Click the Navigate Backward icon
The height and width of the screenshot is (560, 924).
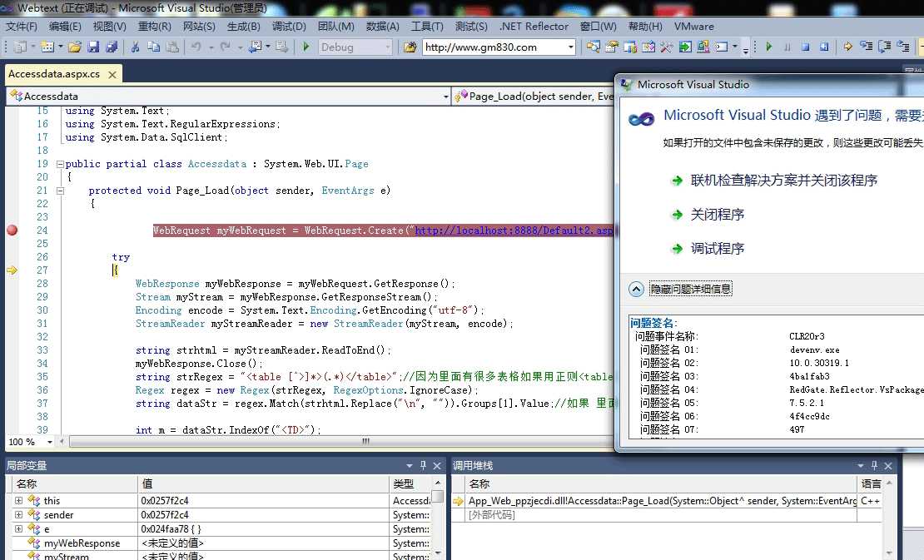pyautogui.click(x=256, y=47)
